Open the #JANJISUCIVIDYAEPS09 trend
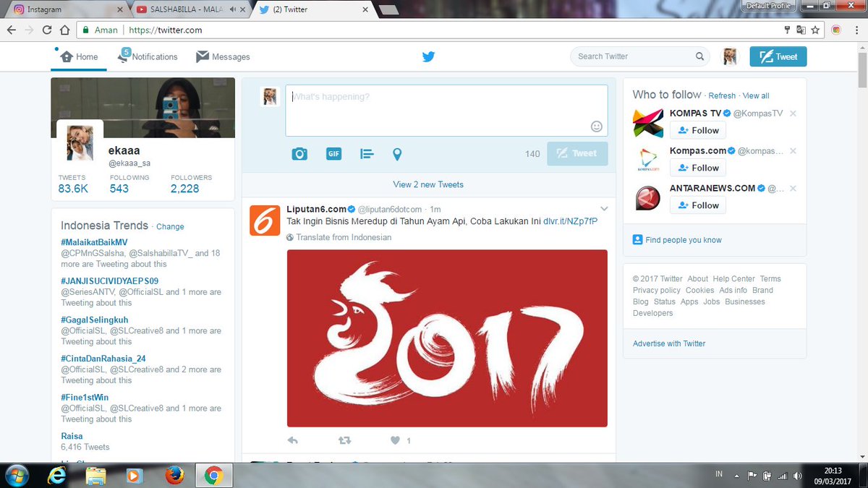Image resolution: width=868 pixels, height=488 pixels. (109, 281)
